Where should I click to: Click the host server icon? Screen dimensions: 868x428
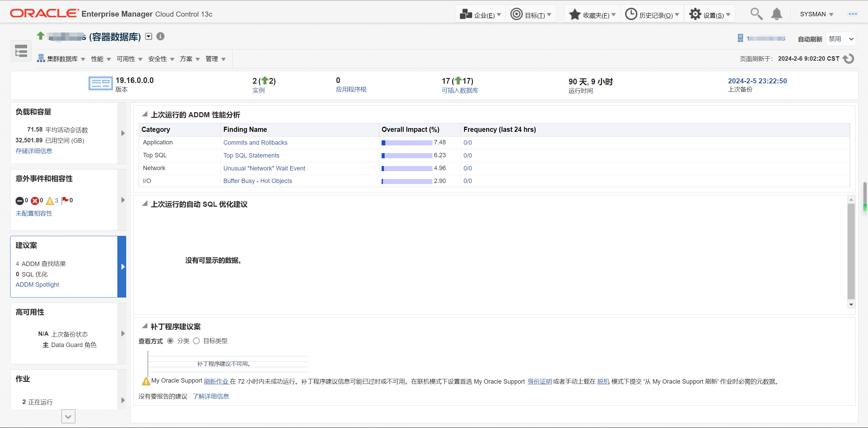click(740, 38)
